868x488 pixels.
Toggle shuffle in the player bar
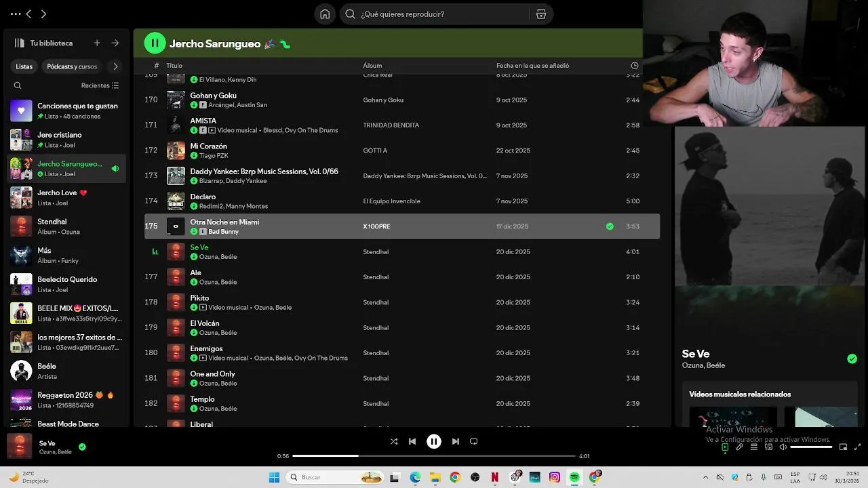tap(394, 441)
